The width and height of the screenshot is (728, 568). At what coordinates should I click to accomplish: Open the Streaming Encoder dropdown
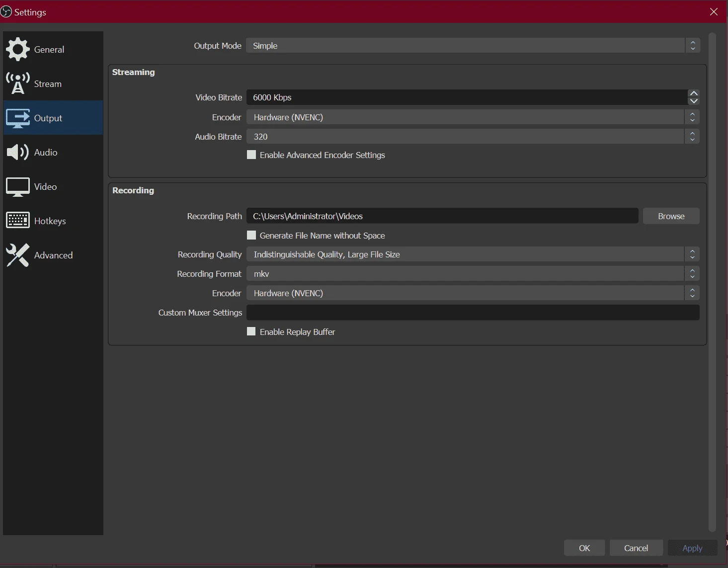click(x=473, y=117)
